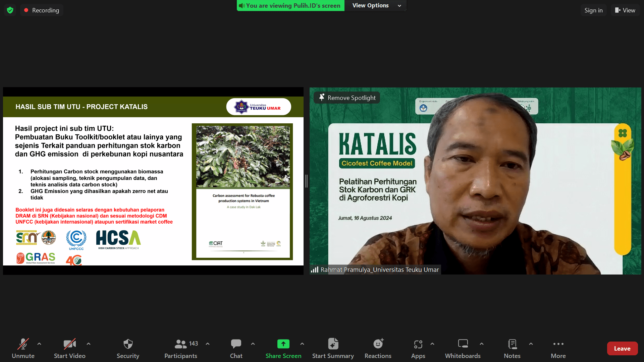
Task: Click the green encryption shield icon
Action: 10,10
